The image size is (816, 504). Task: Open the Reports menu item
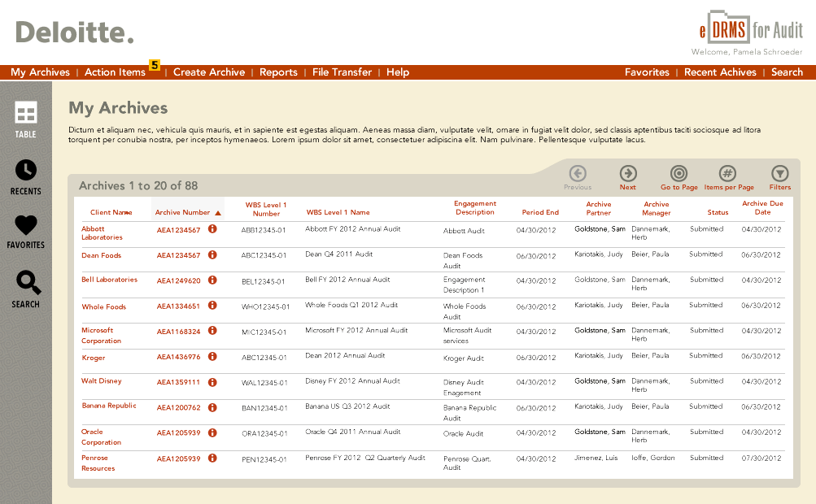278,72
